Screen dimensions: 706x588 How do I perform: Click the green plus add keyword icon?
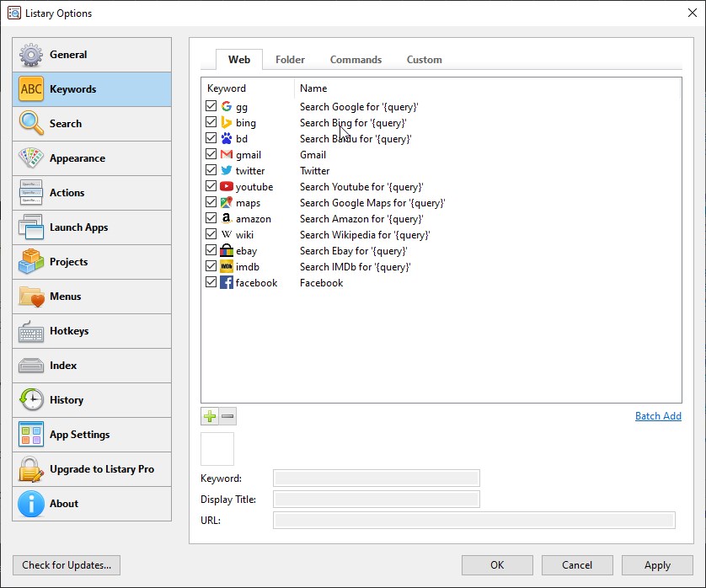(210, 416)
